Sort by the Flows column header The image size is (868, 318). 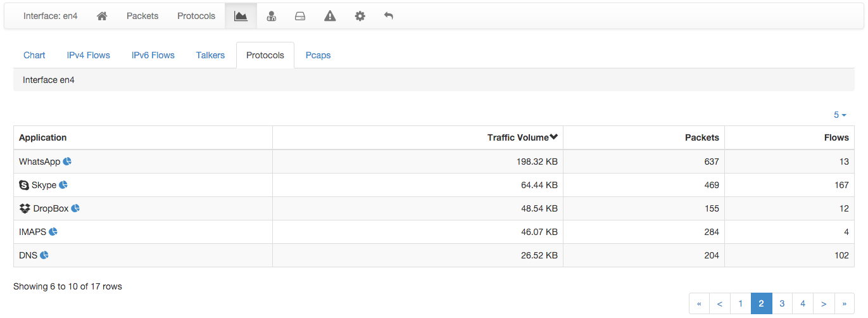tap(836, 137)
